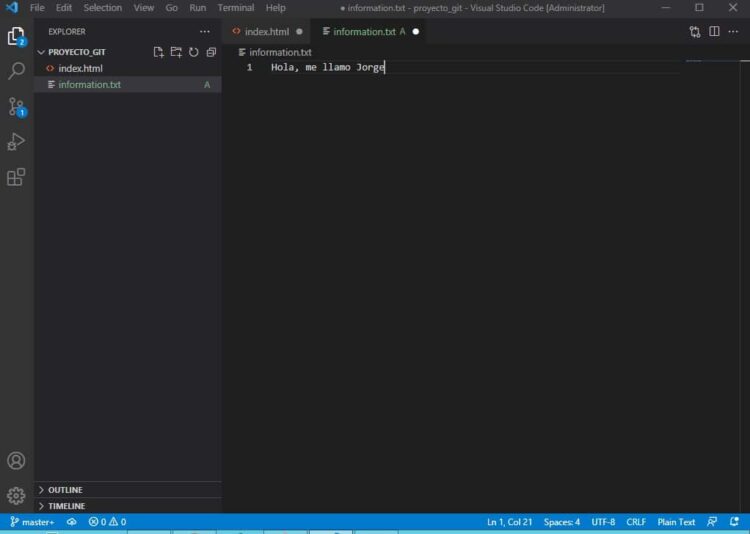This screenshot has width=750, height=534.
Task: Open notifications bell in status bar
Action: tap(734, 522)
